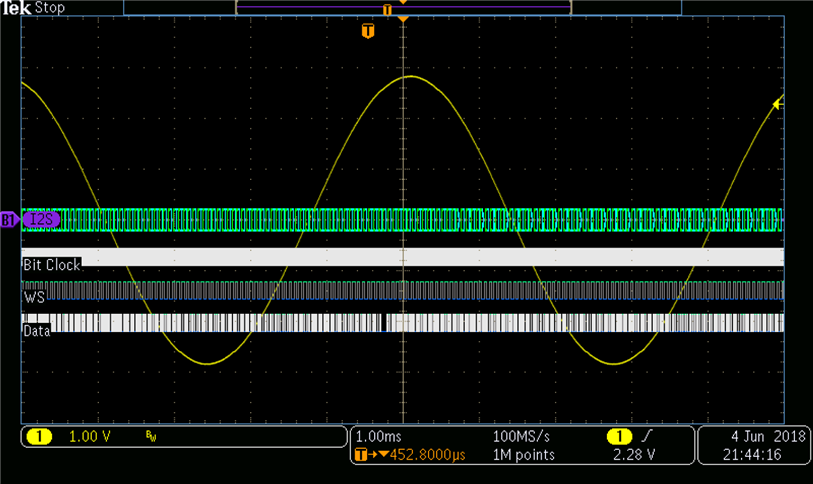
Task: Click the rising edge trigger slope icon
Action: 649,437
